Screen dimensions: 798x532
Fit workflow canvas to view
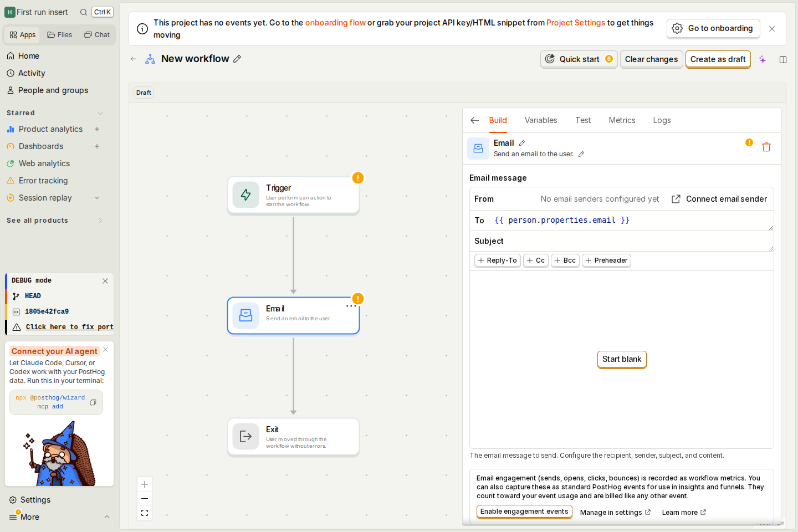click(x=145, y=513)
